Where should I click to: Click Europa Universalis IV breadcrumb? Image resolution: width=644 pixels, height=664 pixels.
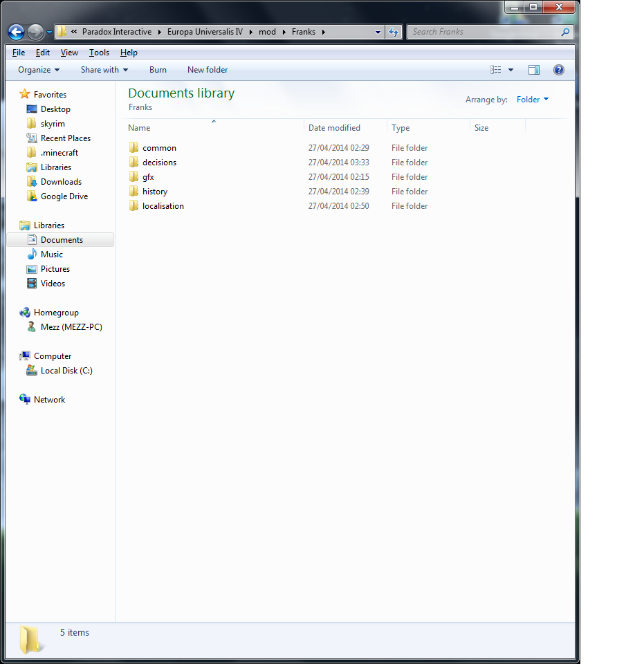[205, 32]
